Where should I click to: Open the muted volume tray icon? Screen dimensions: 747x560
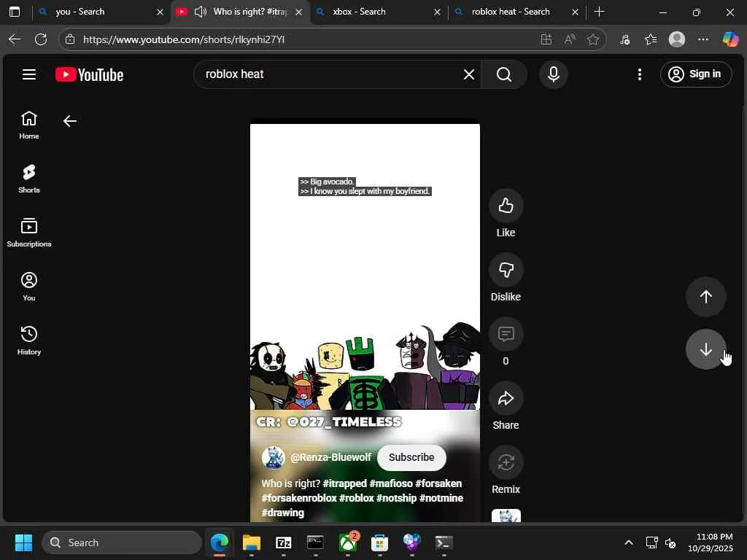point(671,542)
